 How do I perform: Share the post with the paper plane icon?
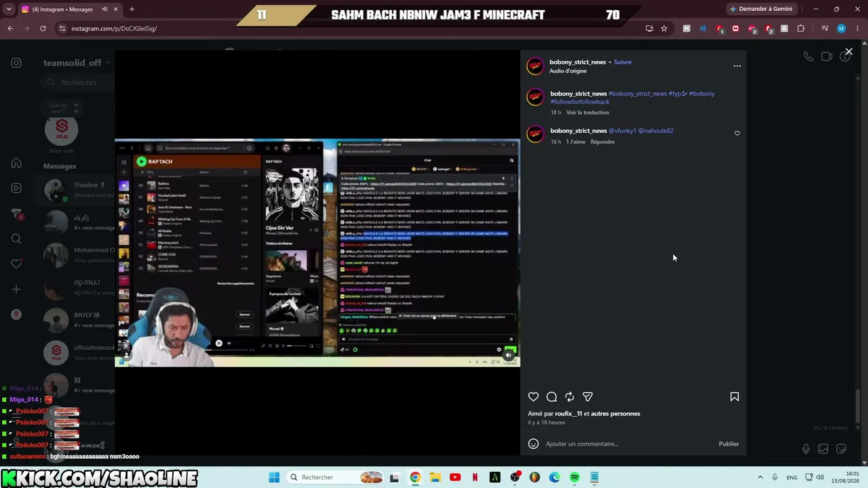point(588,397)
